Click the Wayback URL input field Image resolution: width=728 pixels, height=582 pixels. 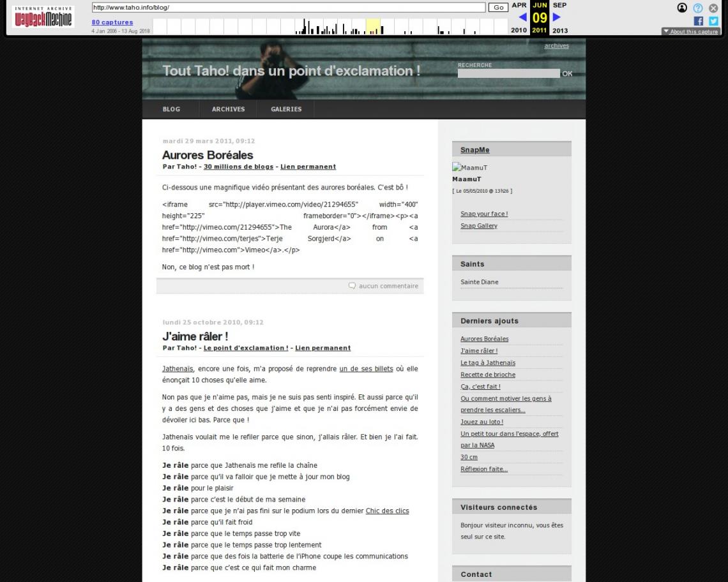[288, 8]
